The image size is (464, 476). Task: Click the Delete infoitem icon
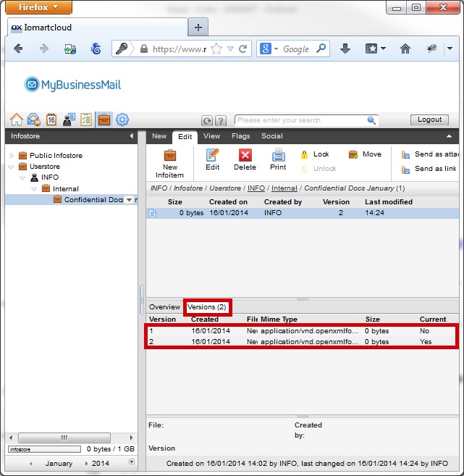[x=245, y=155]
